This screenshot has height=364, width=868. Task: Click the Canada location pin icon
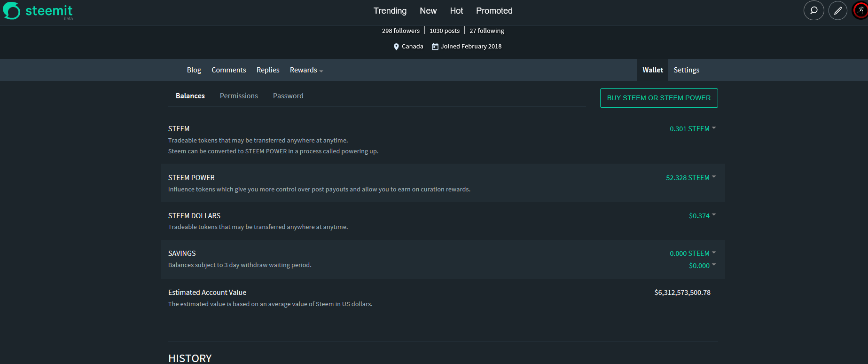pos(396,47)
